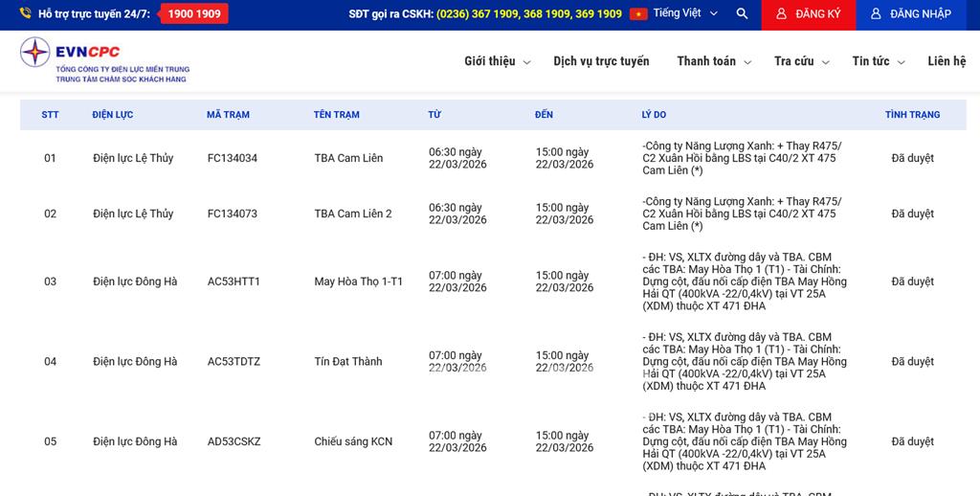Open the search magnifier icon
Screen dimensions: 980x496
tap(742, 14)
